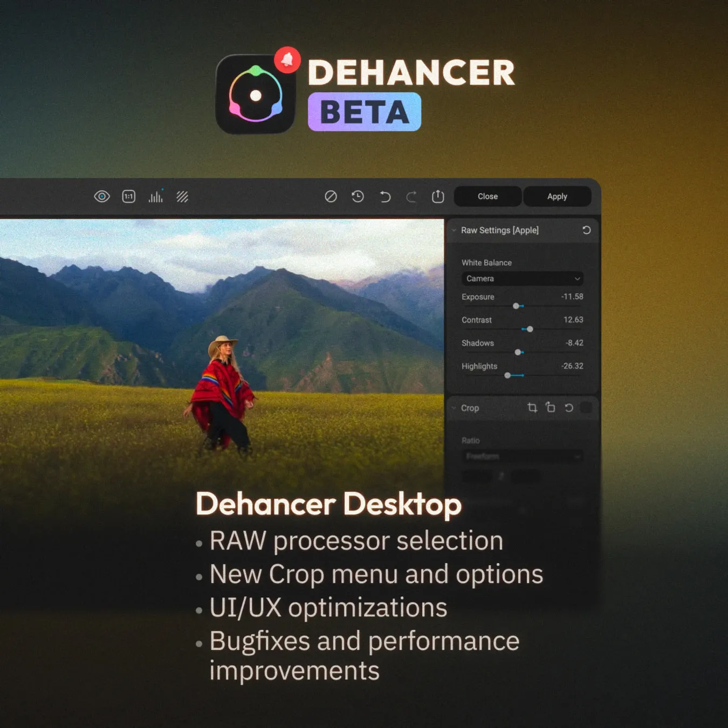Click the Highlights slider handle
This screenshot has height=728, width=728.
point(507,375)
